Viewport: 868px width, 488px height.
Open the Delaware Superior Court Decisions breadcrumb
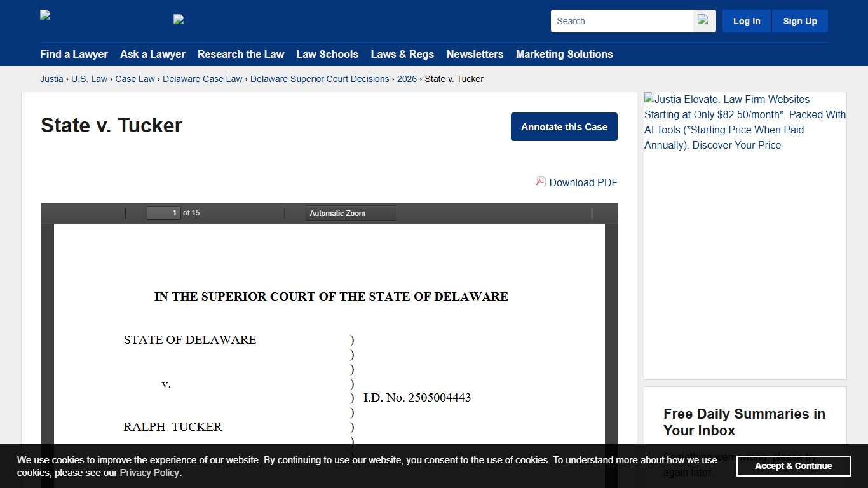click(319, 79)
